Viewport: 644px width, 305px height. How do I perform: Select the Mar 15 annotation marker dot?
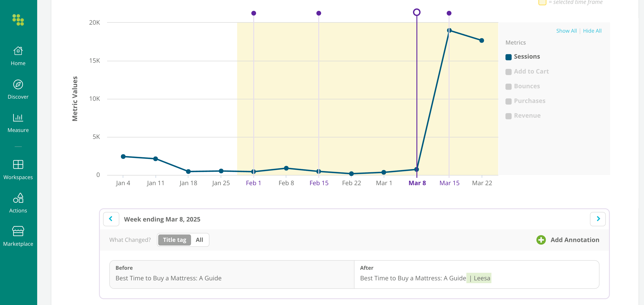449,13
